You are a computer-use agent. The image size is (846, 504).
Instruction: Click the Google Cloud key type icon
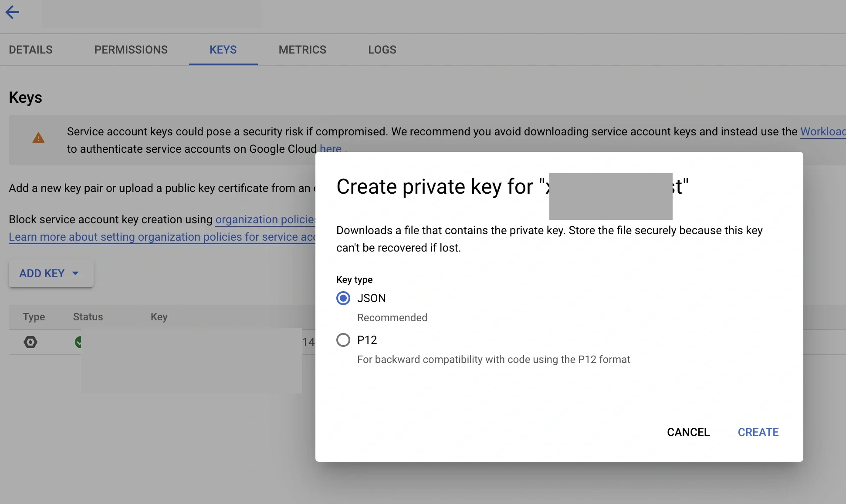click(30, 343)
